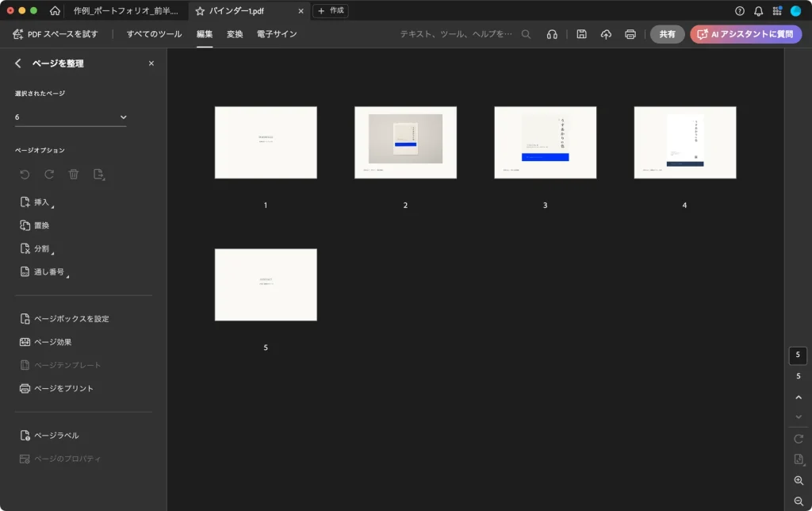Star the バインダー1.pdf tab
The image size is (812, 511).
(x=200, y=11)
